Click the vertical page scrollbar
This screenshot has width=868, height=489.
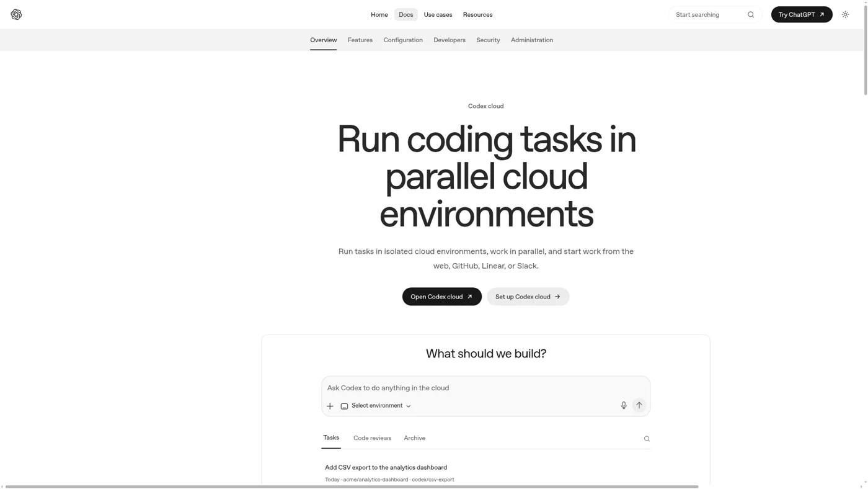tap(866, 50)
